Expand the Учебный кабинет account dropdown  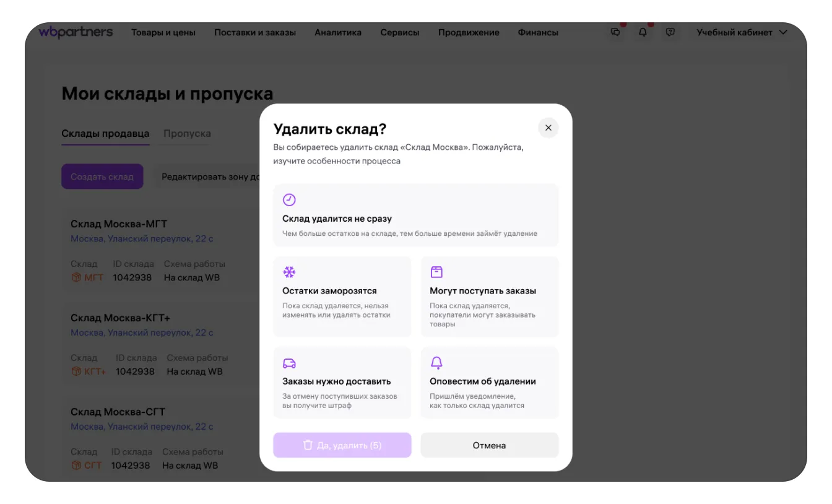click(x=742, y=32)
